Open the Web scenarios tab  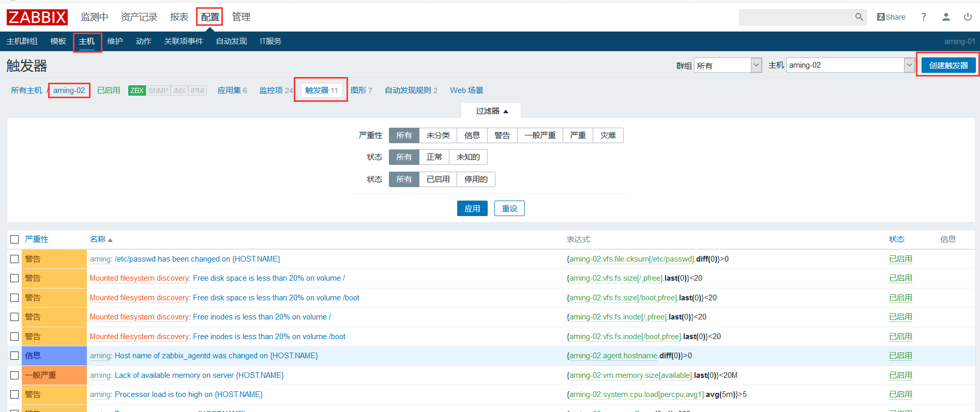click(x=466, y=90)
